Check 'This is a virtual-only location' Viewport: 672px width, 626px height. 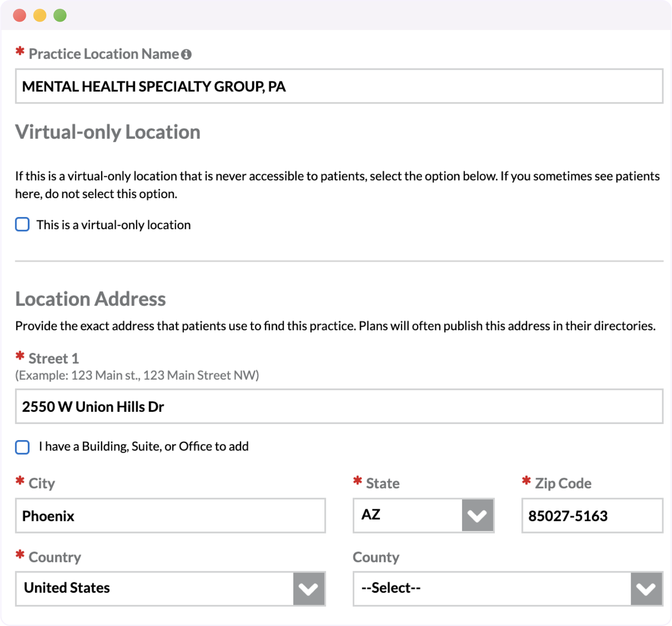point(22,224)
